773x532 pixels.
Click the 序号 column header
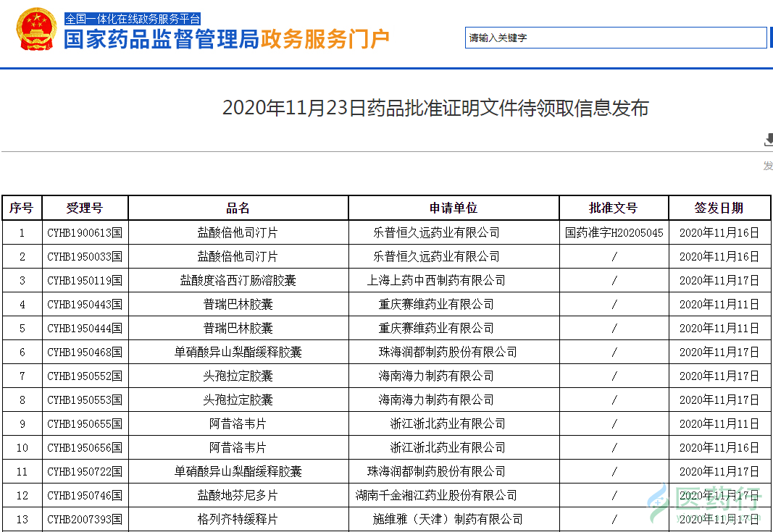tap(22, 208)
